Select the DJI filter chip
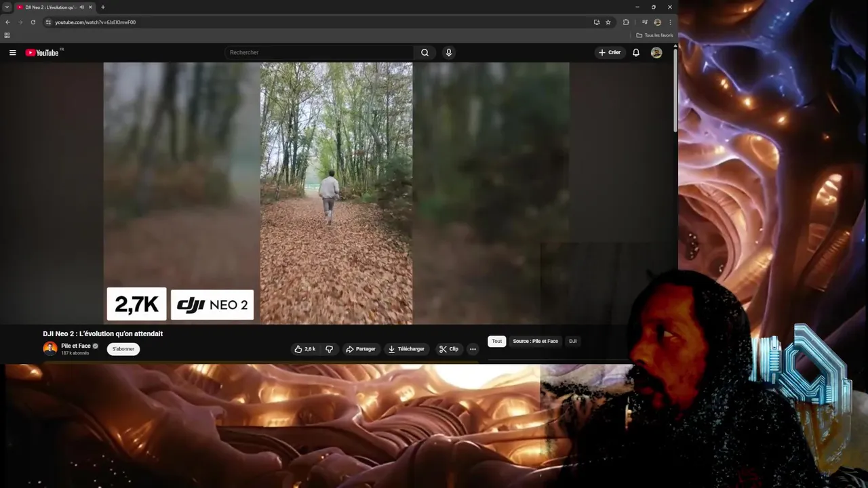Viewport: 868px width, 488px height. pyautogui.click(x=573, y=342)
